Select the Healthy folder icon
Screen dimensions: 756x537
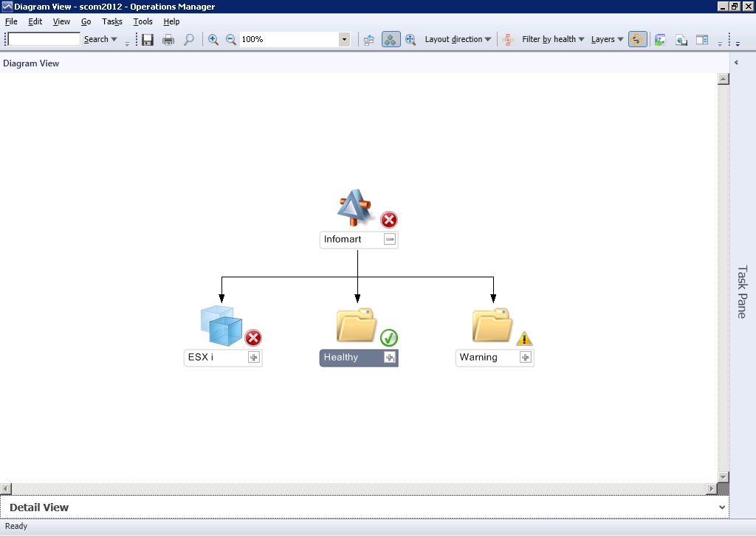coord(357,325)
